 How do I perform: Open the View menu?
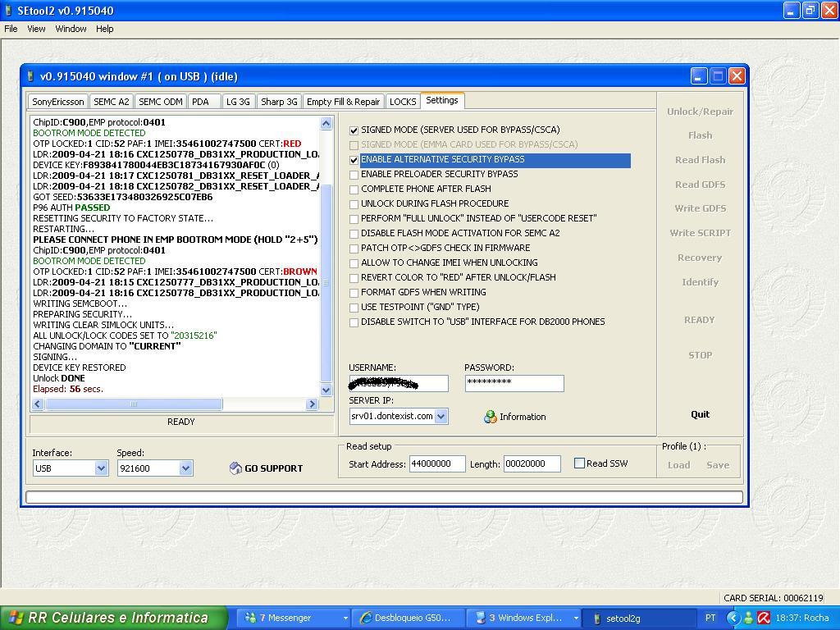(x=36, y=29)
